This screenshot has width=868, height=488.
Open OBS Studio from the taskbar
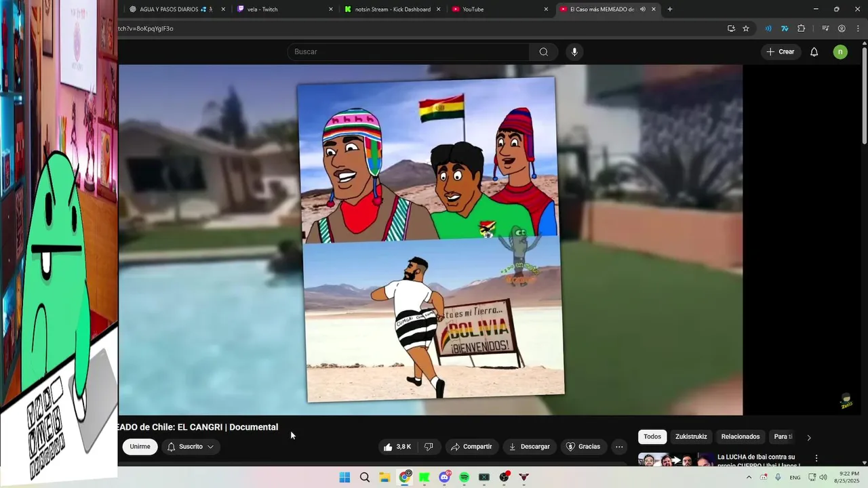click(x=504, y=477)
